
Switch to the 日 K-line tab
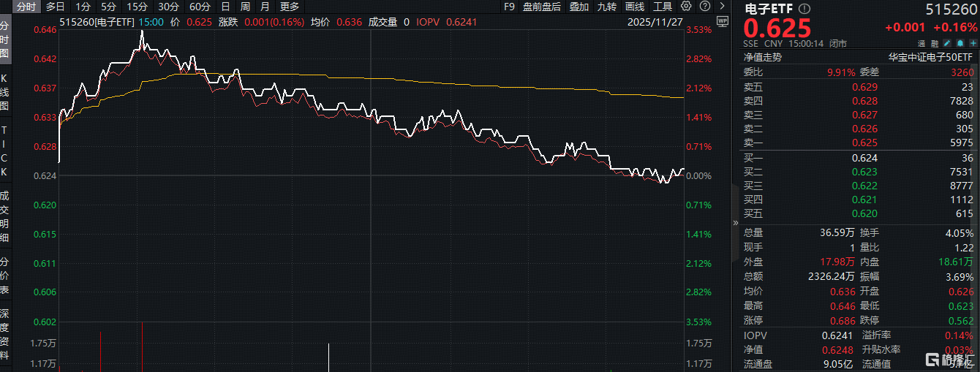(x=225, y=7)
